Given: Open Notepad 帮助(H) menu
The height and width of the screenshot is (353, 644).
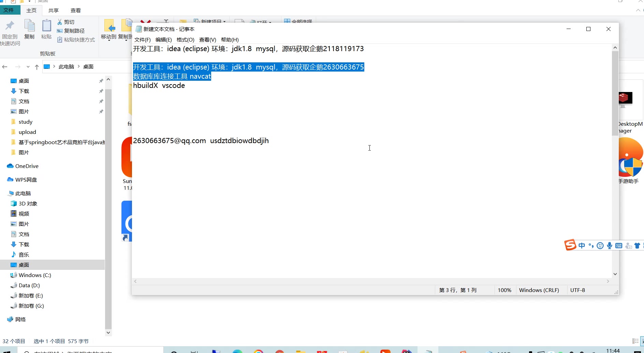Looking at the screenshot, I should 230,40.
